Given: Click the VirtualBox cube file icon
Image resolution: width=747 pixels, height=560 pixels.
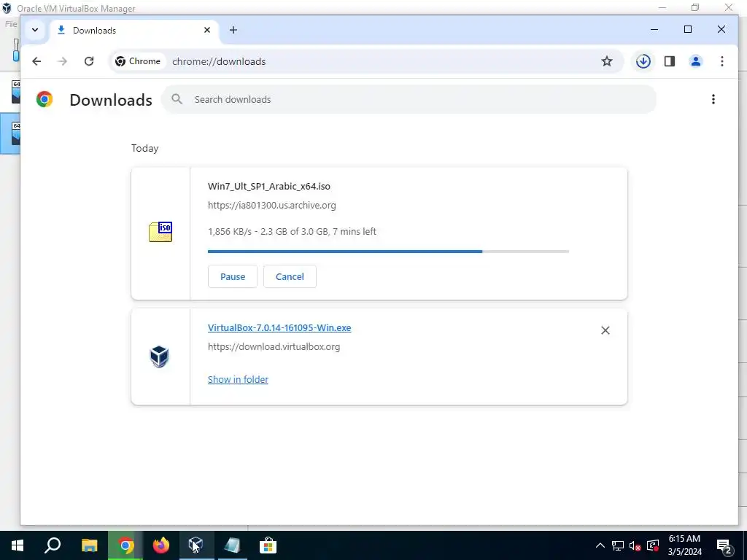Looking at the screenshot, I should 160,357.
